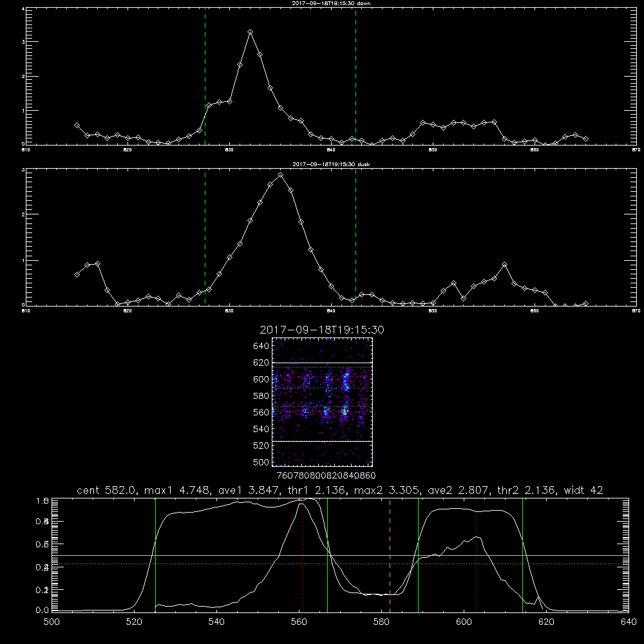
Task: Click the right green dashed line in dawn plot
Action: pos(355,76)
